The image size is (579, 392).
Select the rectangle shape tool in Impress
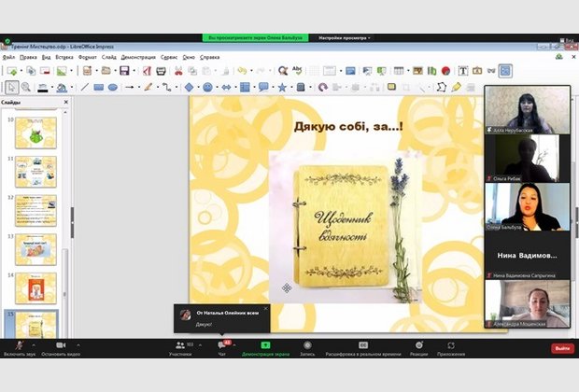point(98,87)
